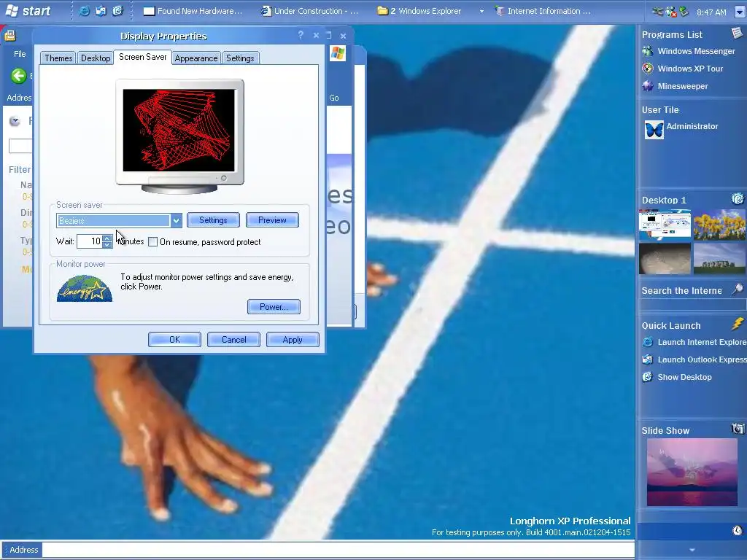Click the Slide Show camera icon
The width and height of the screenshot is (747, 560).
click(738, 429)
